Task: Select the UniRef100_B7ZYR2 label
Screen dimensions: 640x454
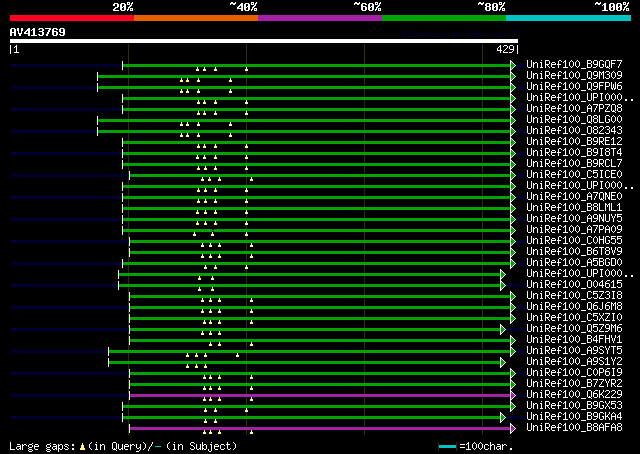Action: pos(574,384)
